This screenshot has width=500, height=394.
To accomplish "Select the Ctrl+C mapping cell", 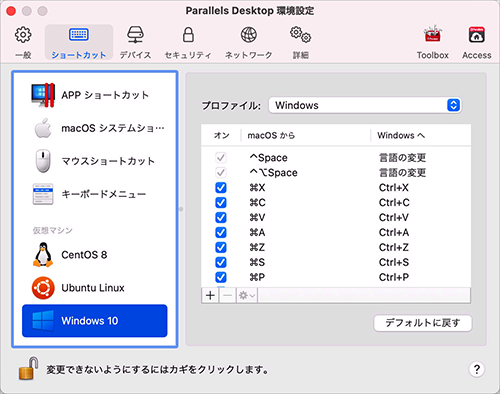I will [x=394, y=203].
